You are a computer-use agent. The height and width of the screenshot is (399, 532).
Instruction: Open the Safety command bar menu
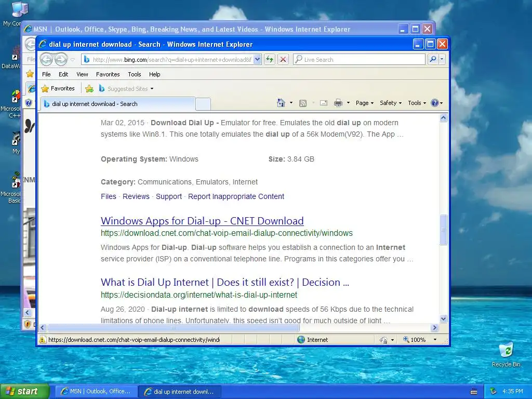391,103
